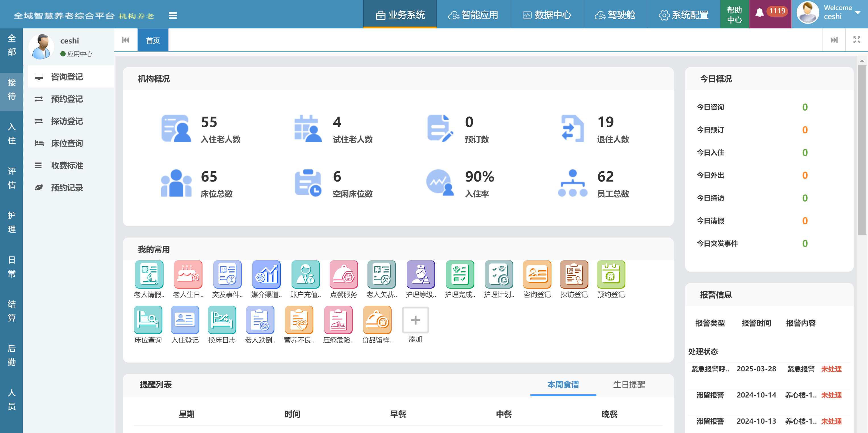Toggle the hamburger menu icon
The height and width of the screenshot is (433, 868).
(x=173, y=16)
